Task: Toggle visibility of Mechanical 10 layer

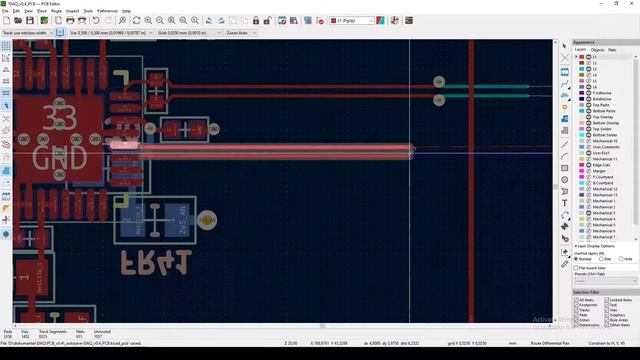Action: pos(589,141)
